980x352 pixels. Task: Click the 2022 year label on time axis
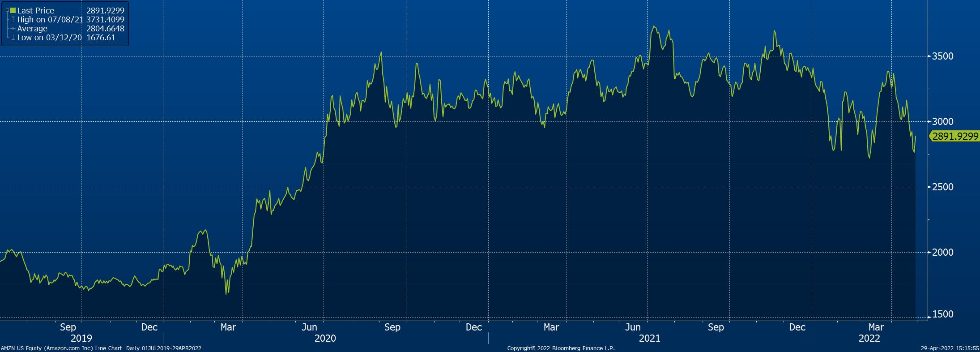point(869,338)
